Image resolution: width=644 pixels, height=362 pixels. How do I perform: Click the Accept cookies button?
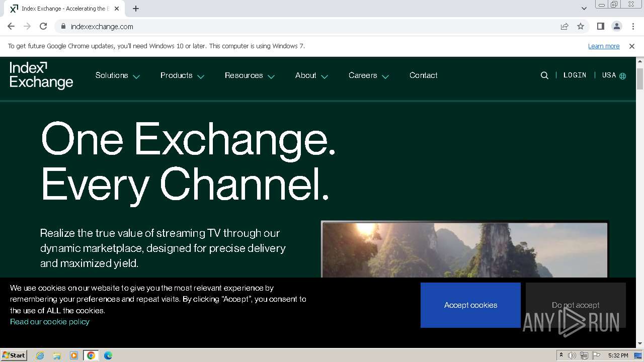[470, 305]
